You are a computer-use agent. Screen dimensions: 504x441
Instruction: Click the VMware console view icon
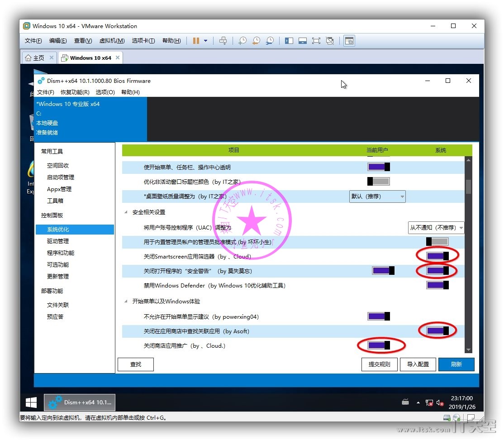click(x=349, y=41)
